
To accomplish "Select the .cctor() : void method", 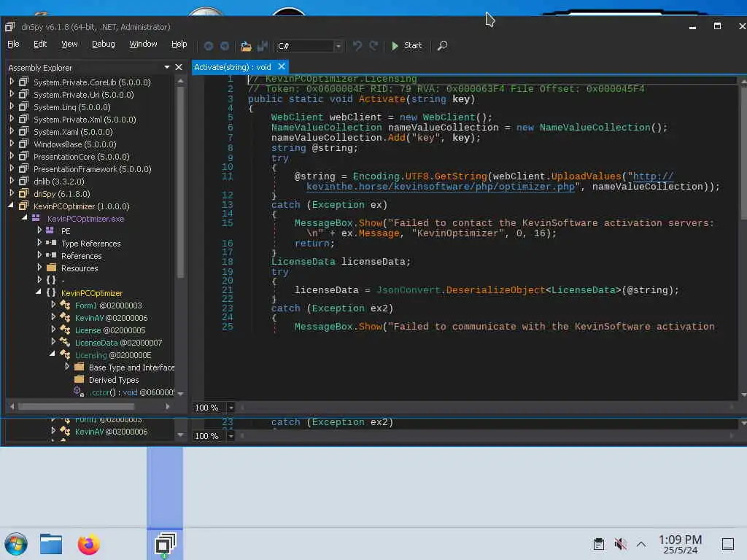I will [132, 392].
